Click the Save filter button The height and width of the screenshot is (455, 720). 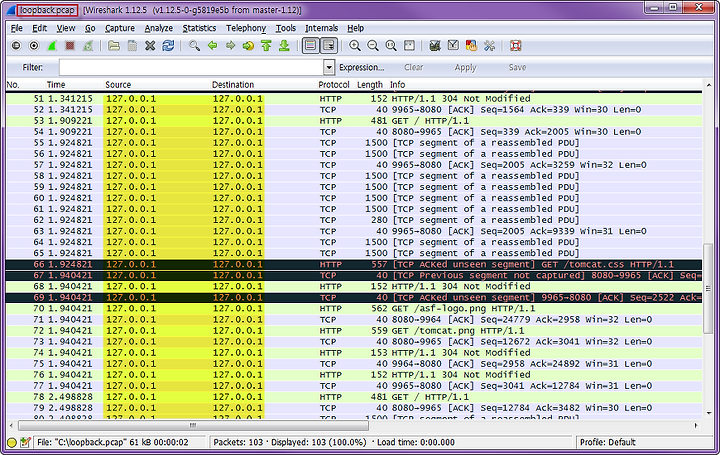[x=517, y=67]
